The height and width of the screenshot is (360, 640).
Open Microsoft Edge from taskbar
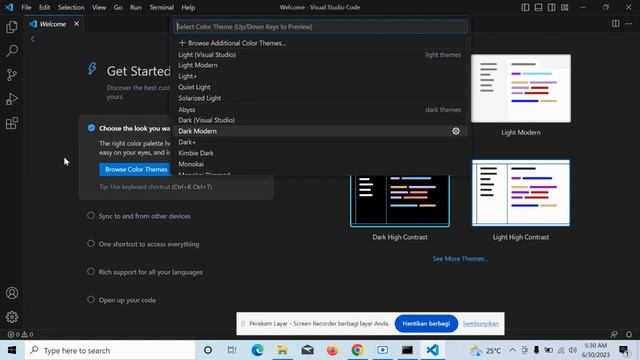[x=257, y=350]
